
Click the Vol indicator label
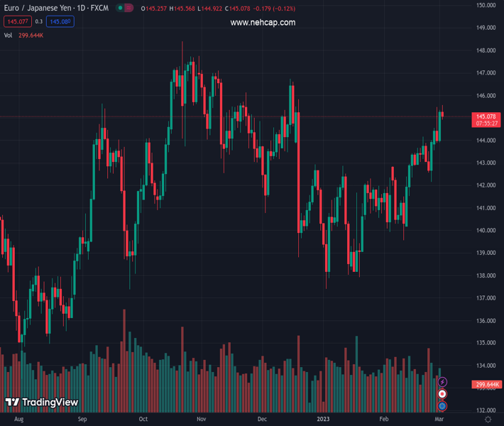point(9,35)
